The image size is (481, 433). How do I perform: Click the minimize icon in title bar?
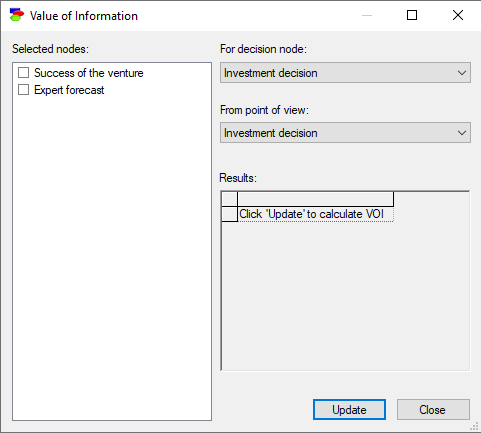point(367,15)
